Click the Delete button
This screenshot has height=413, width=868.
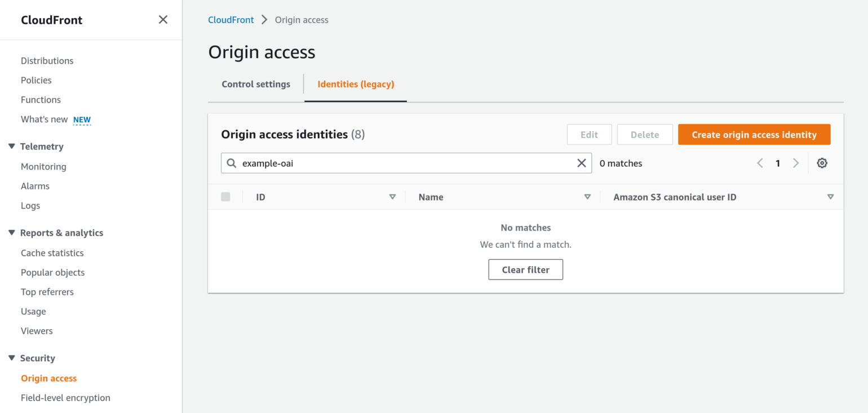tap(645, 135)
